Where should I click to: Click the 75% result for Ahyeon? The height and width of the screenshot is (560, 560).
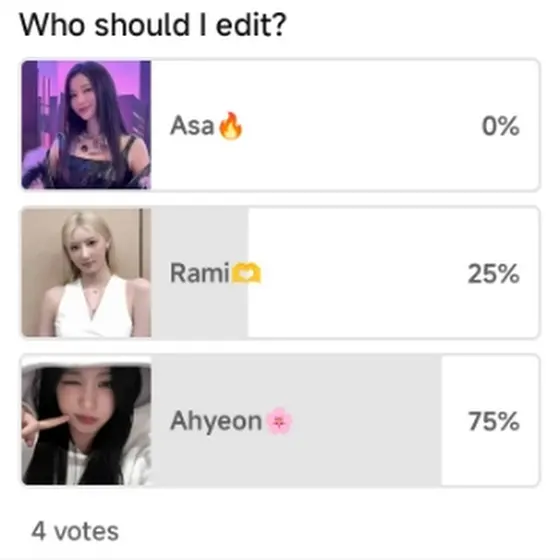coord(494,421)
